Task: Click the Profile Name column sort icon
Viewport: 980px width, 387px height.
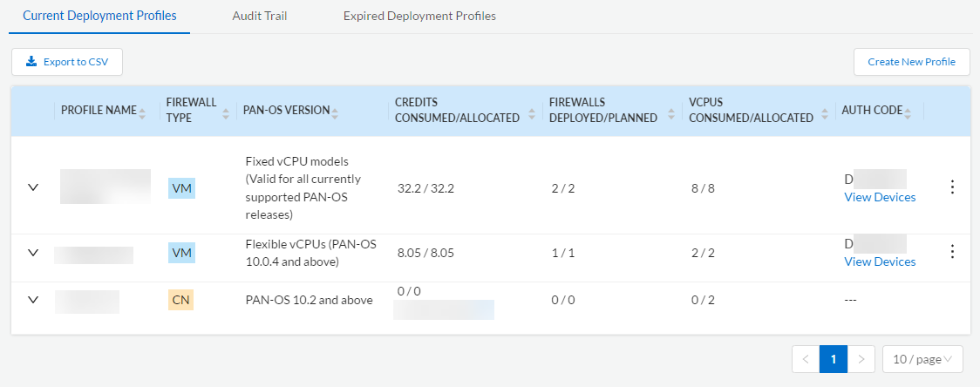Action: [x=142, y=112]
